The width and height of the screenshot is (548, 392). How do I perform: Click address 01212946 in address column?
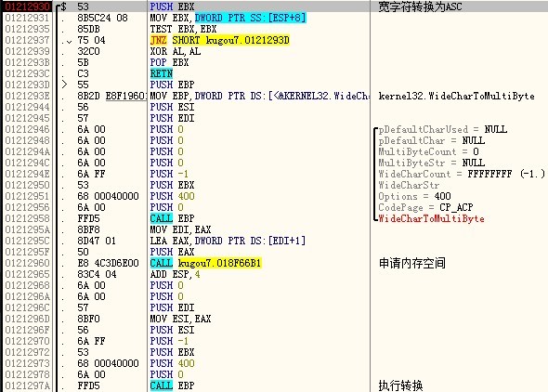click(x=28, y=130)
